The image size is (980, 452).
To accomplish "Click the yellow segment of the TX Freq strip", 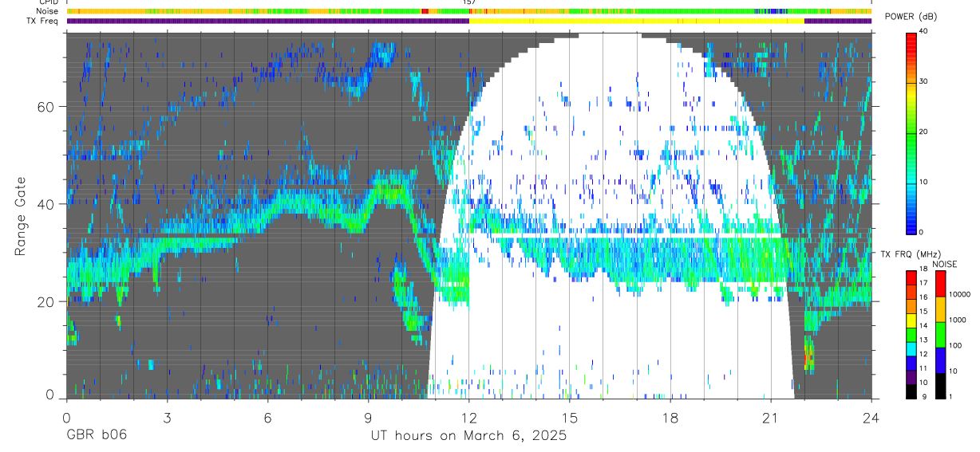I will click(637, 21).
